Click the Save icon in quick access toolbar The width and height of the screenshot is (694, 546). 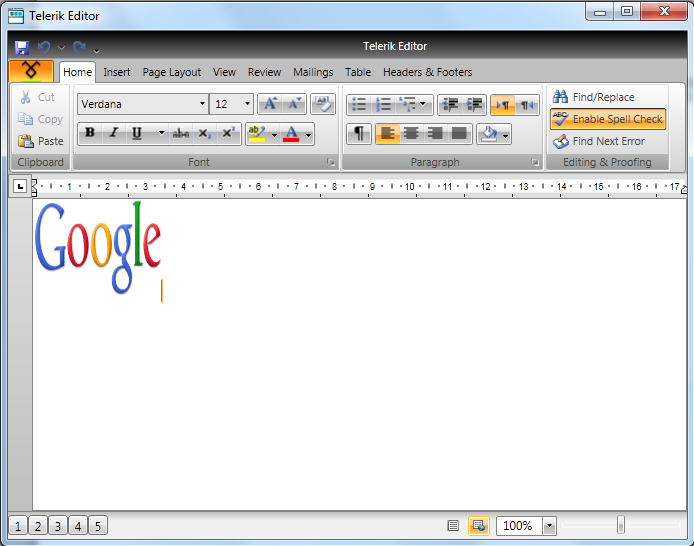pos(21,47)
